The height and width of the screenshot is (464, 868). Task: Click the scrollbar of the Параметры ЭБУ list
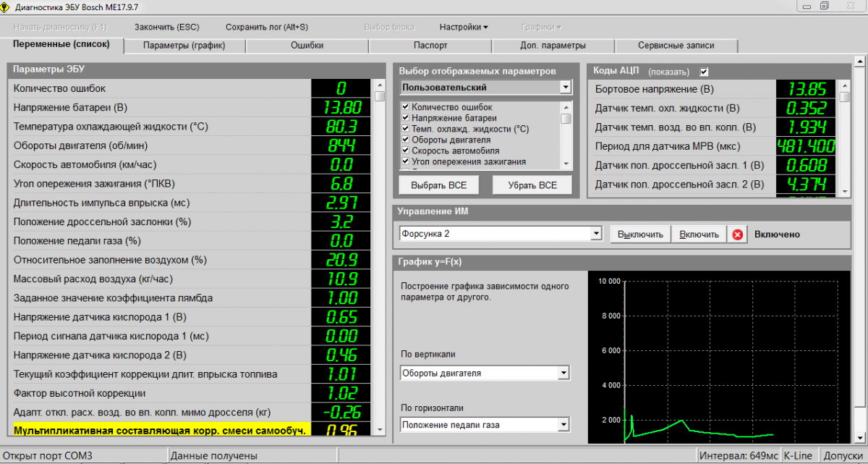point(380,257)
